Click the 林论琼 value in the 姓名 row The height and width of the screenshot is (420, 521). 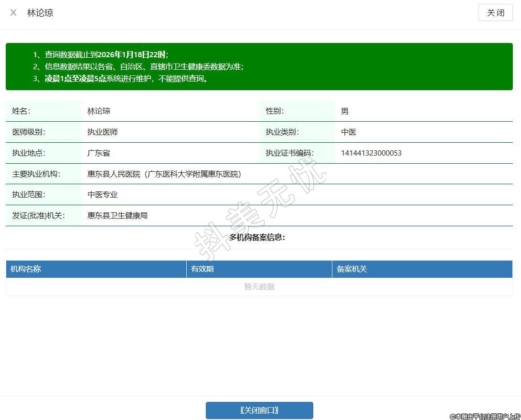click(98, 111)
